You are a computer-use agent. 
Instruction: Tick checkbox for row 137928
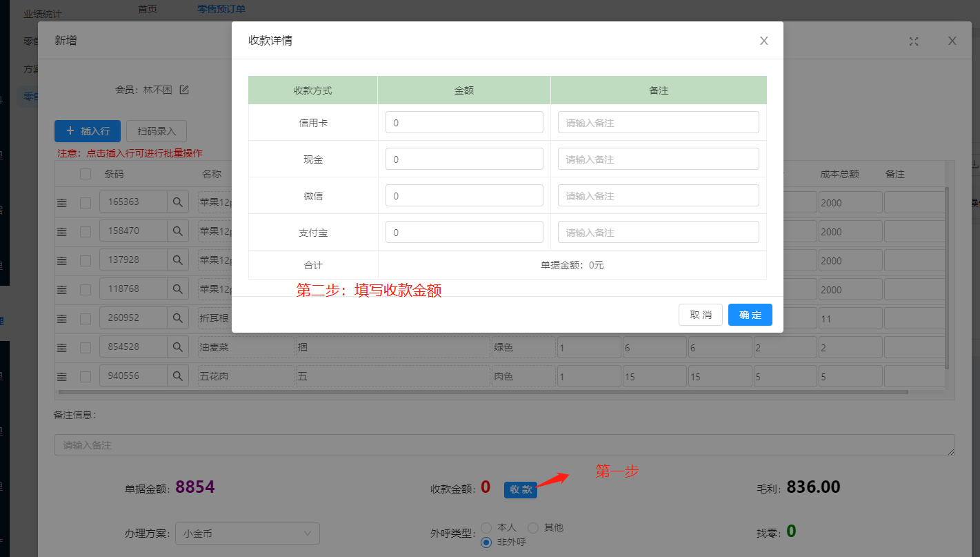pyautogui.click(x=86, y=261)
